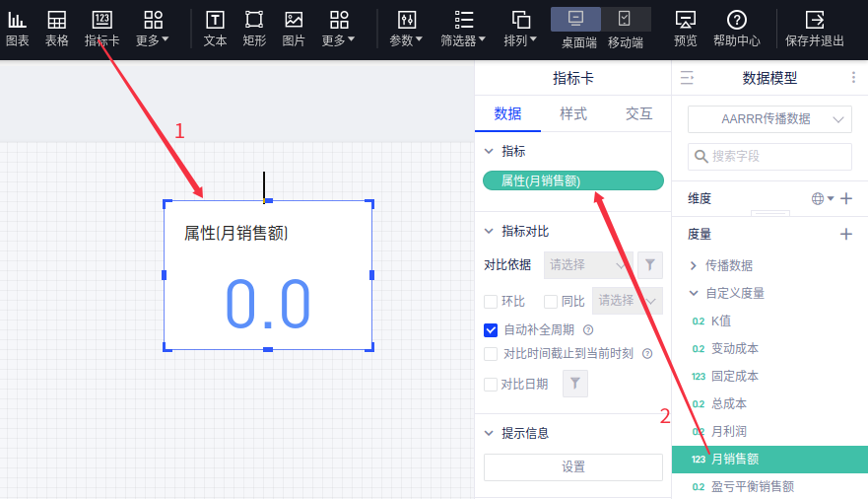Click 保存并退出 save and exit icon

coord(815,20)
